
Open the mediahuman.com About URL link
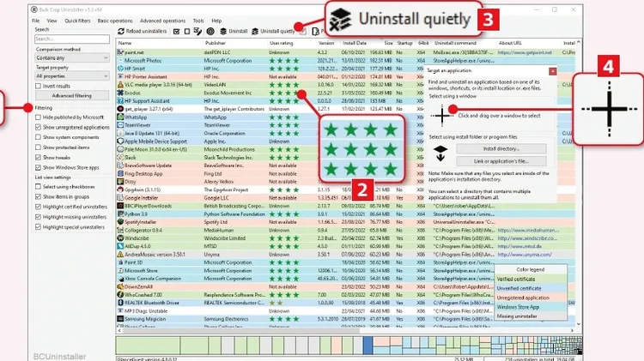click(x=528, y=231)
